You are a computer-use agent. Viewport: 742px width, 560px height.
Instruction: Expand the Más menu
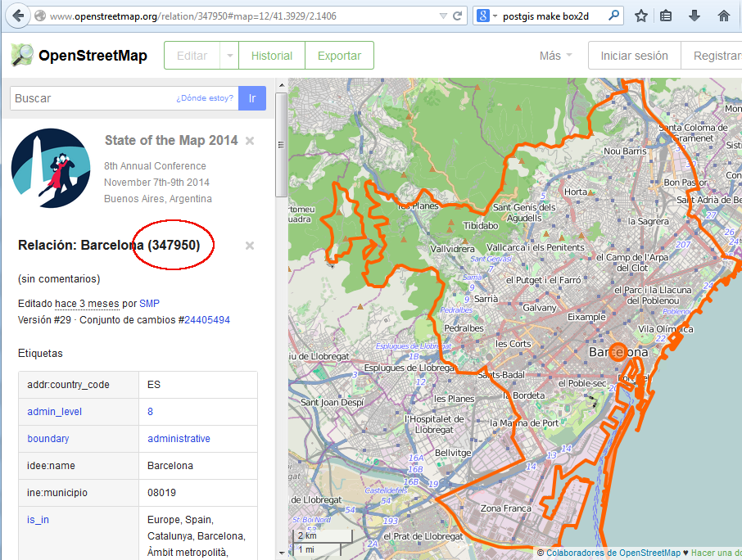coord(555,56)
